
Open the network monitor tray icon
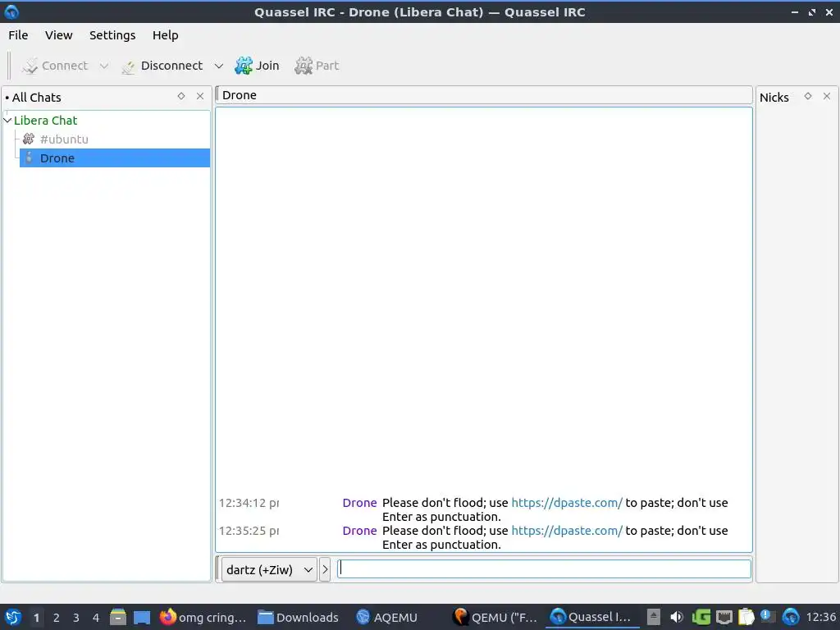(724, 617)
